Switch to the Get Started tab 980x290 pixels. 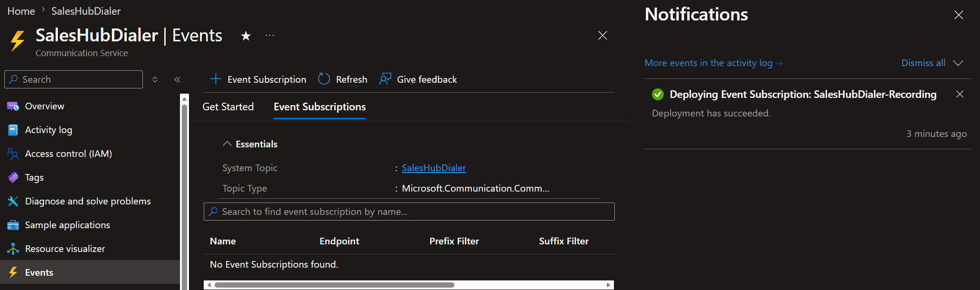pos(228,107)
